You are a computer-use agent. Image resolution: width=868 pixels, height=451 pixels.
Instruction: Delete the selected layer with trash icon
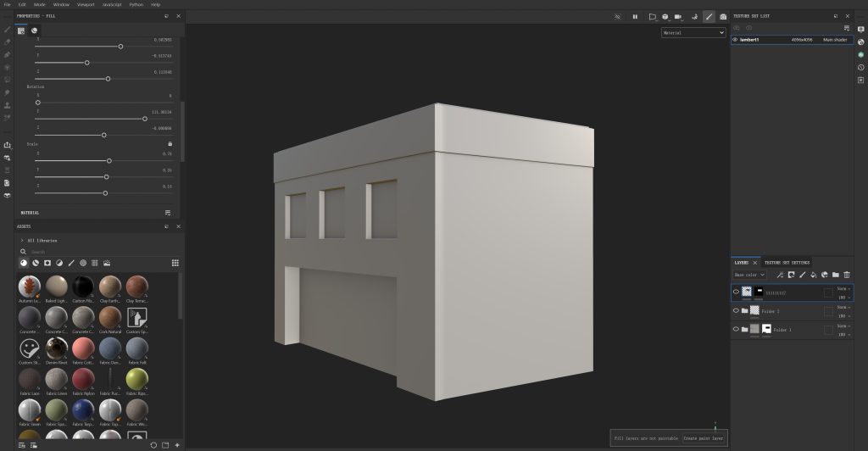coord(847,275)
